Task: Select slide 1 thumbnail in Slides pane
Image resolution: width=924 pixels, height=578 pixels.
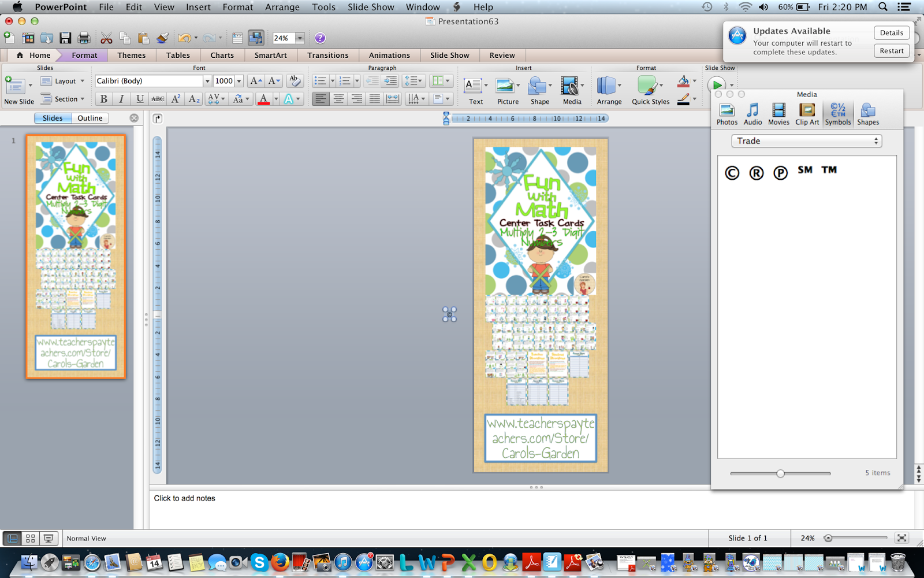Action: point(76,257)
